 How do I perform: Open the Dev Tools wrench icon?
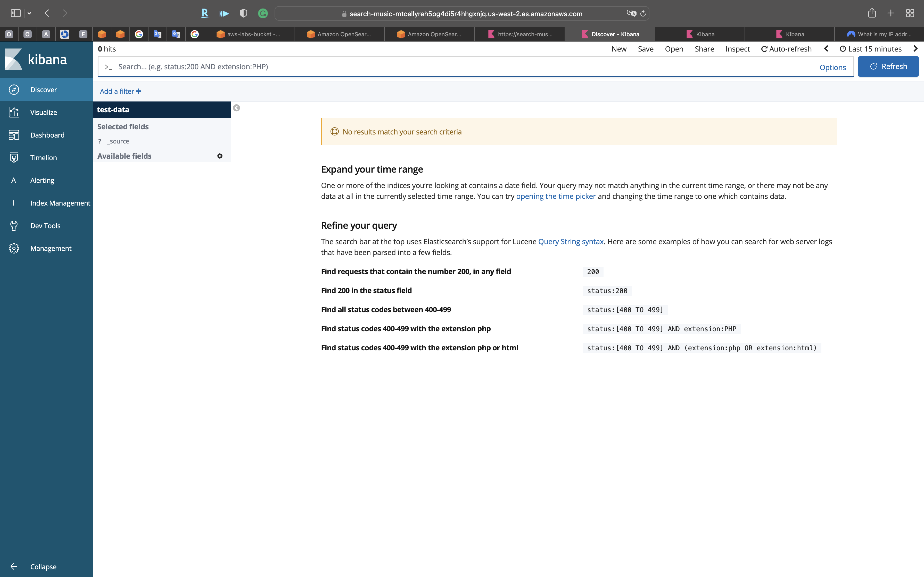14,226
